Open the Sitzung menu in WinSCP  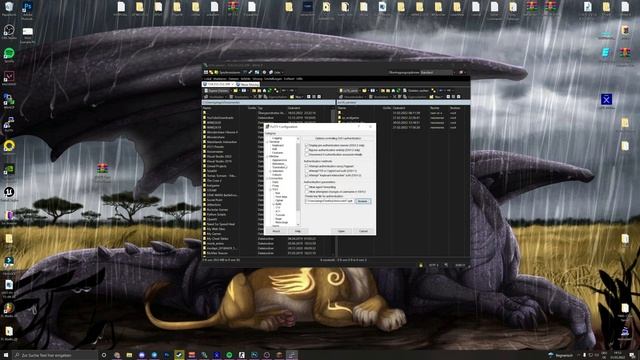click(x=258, y=79)
